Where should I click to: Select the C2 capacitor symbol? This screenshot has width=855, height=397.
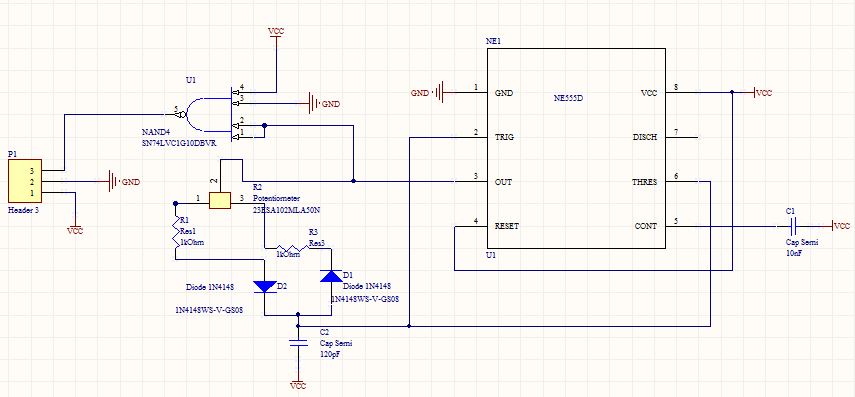click(x=298, y=344)
